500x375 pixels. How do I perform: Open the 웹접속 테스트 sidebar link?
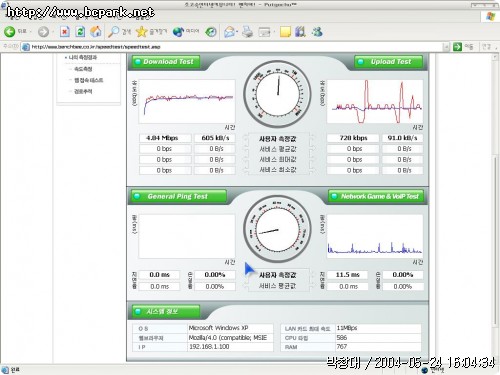(88, 80)
